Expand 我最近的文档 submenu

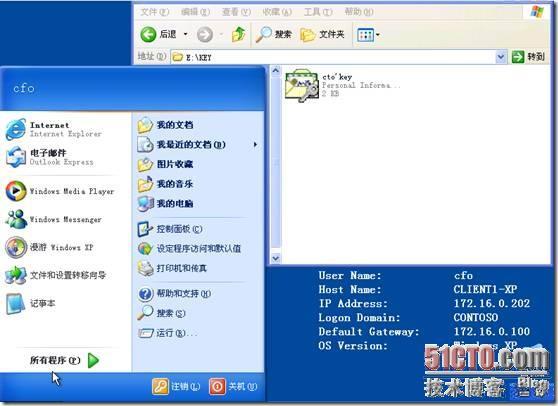198,144
